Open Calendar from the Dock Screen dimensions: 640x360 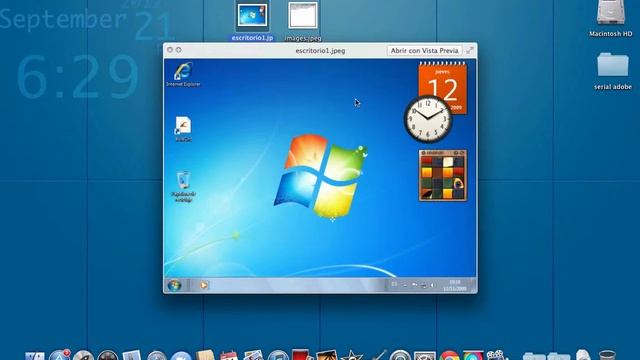[229, 356]
